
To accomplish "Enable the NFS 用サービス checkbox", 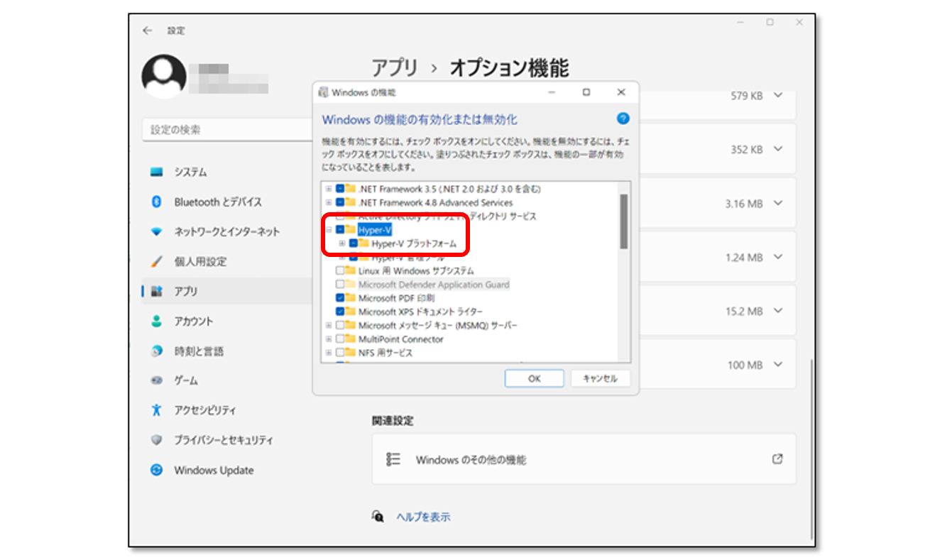I will click(340, 352).
